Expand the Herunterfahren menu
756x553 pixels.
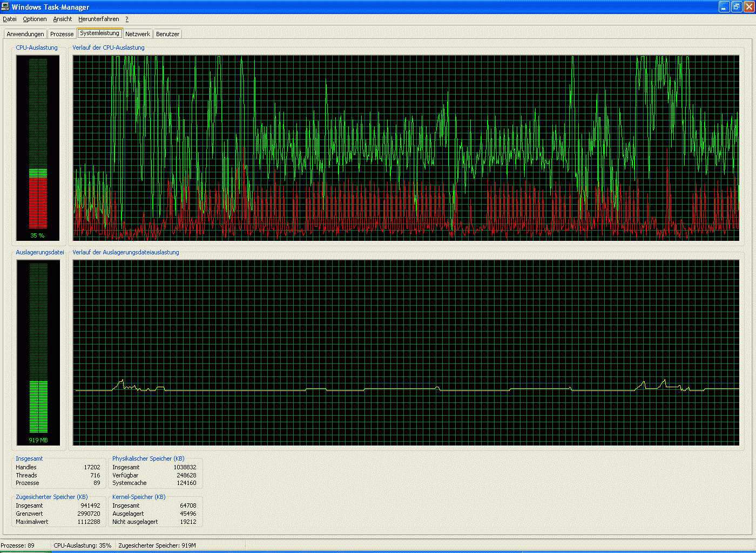coord(98,19)
